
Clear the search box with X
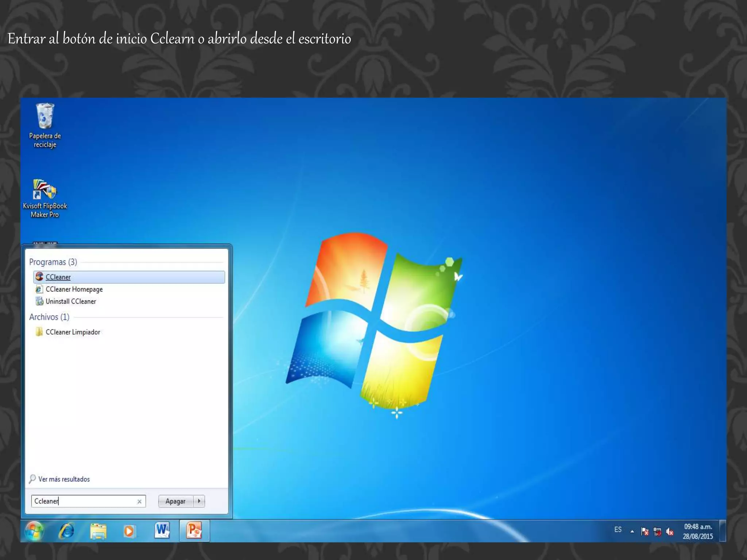point(139,502)
